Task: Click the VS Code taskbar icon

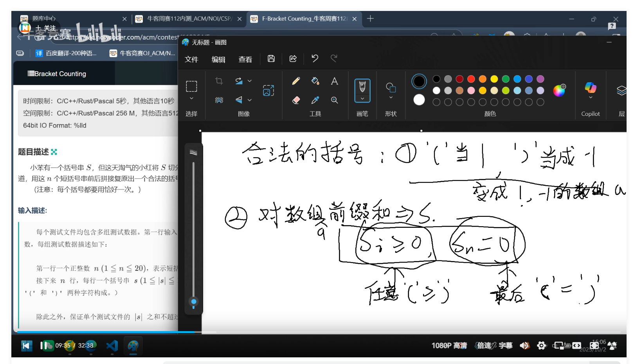Action: pos(112,346)
